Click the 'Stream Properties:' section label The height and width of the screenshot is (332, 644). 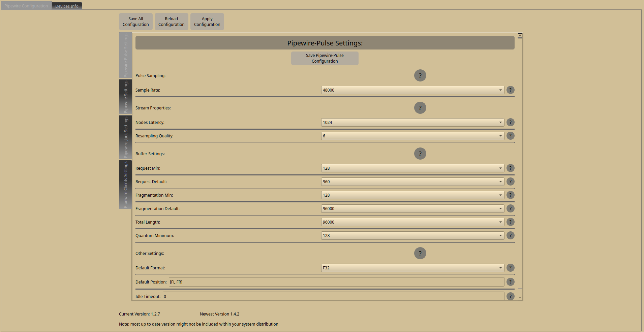[153, 108]
